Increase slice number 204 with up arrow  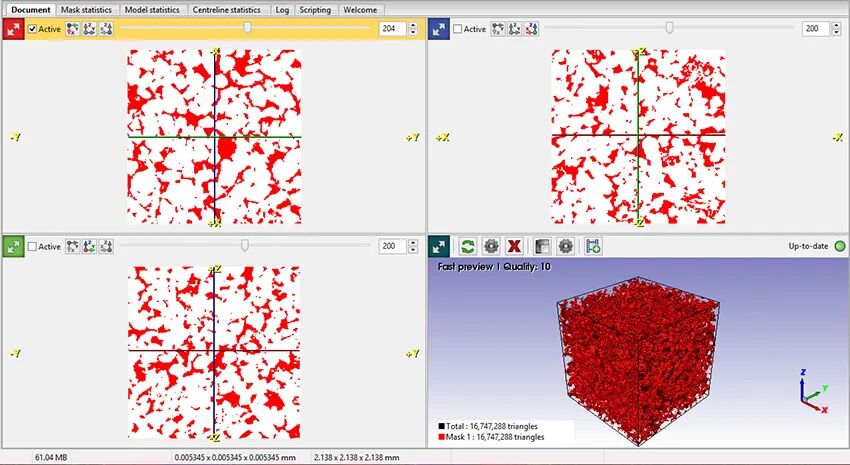[x=414, y=25]
